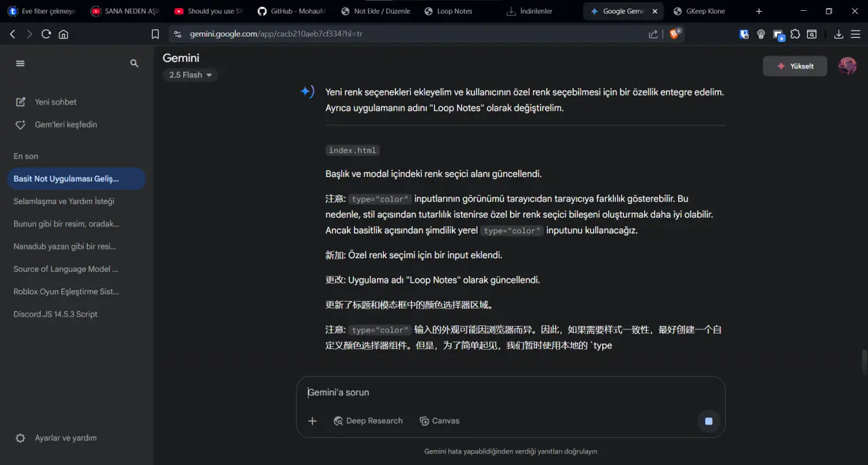
Task: Stop response with the square button
Action: [x=709, y=421]
